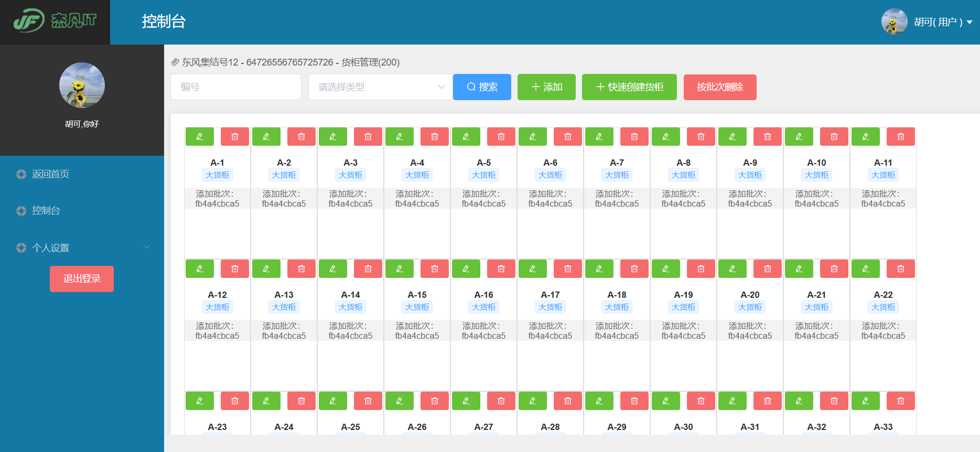Edit cabinet A-25

tap(333, 401)
